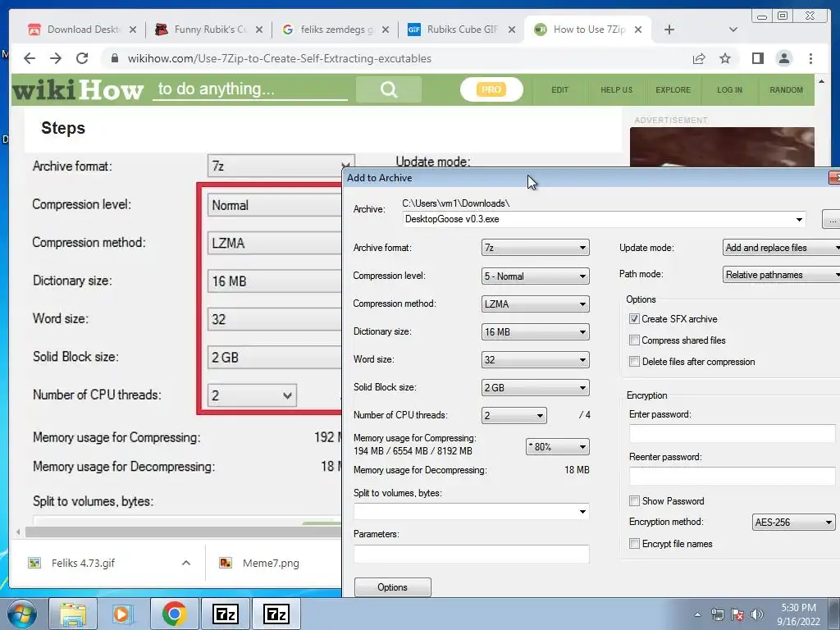Open new tab with plus icon
This screenshot has width=840, height=630.
click(x=669, y=30)
